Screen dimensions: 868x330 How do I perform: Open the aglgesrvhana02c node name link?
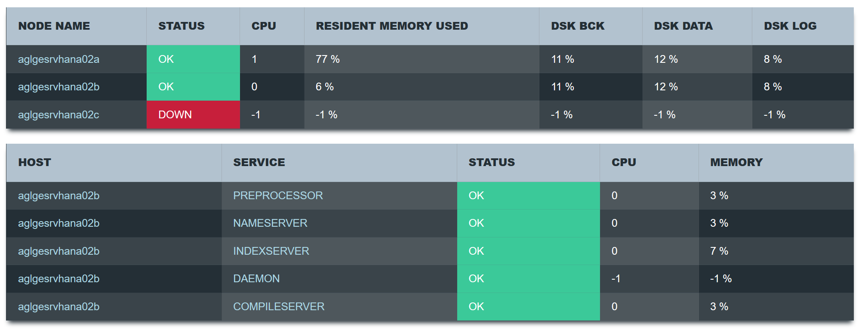point(58,115)
